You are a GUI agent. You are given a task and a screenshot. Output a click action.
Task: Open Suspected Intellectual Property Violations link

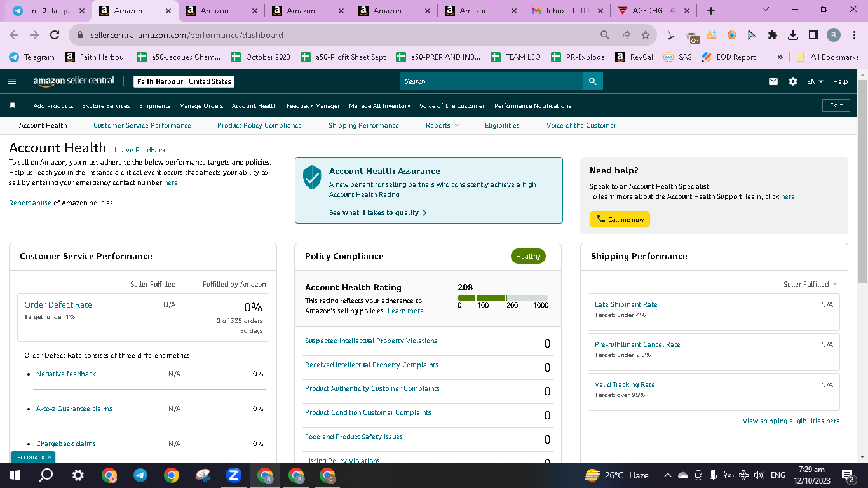371,341
